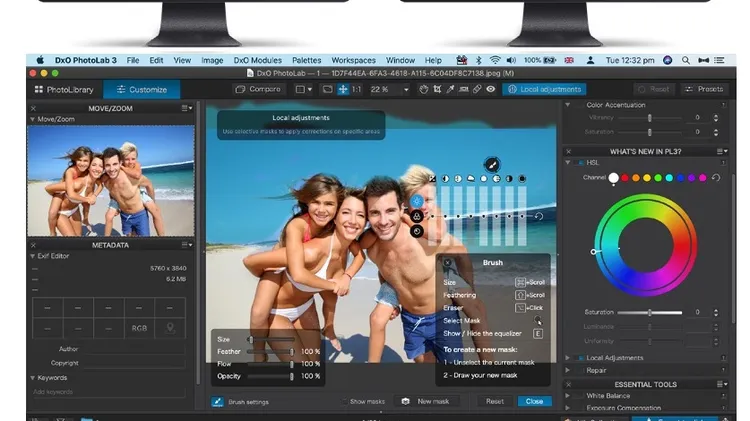
Task: Toggle Local adjustments mode button
Action: [x=544, y=89]
